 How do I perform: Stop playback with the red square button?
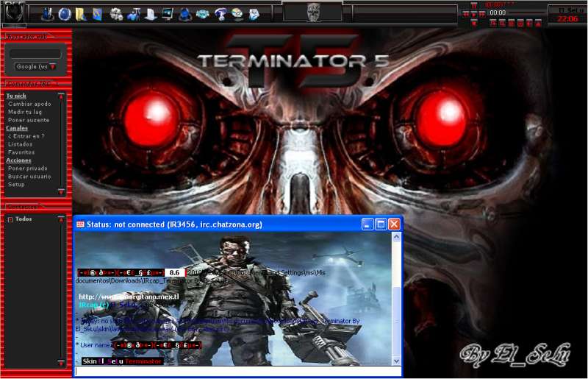click(x=474, y=24)
